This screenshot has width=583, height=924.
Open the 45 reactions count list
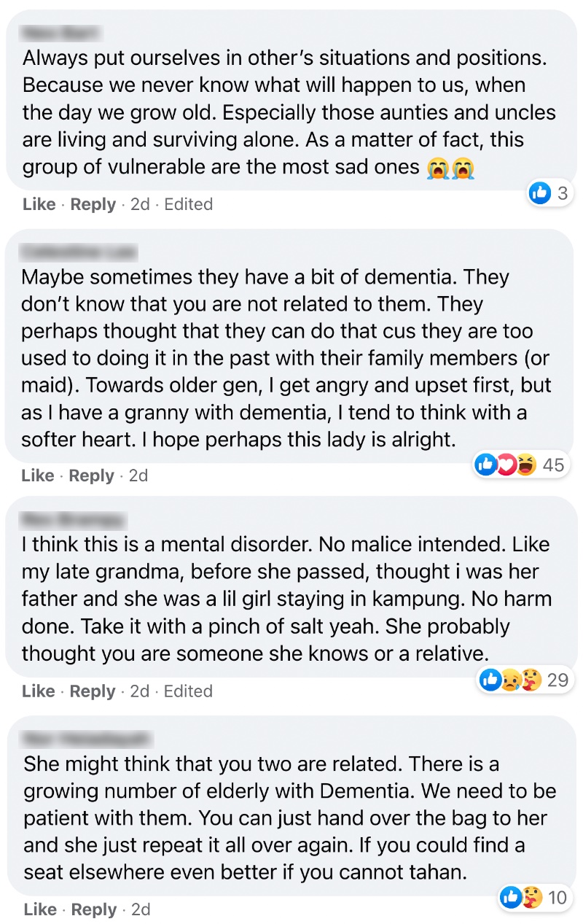[554, 465]
